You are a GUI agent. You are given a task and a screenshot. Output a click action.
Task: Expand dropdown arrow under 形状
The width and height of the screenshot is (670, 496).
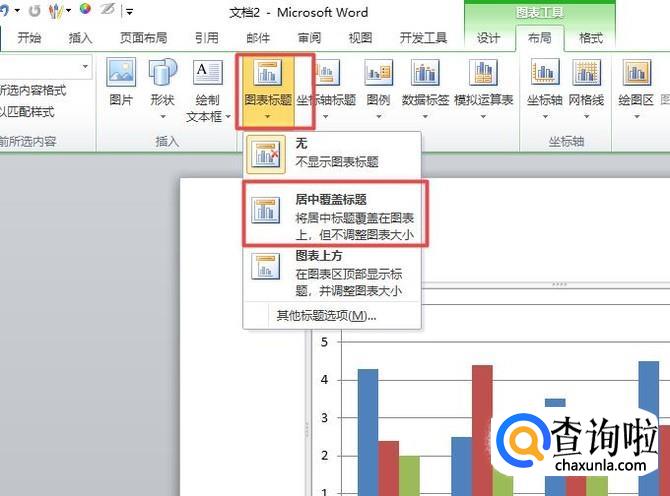coord(163,117)
